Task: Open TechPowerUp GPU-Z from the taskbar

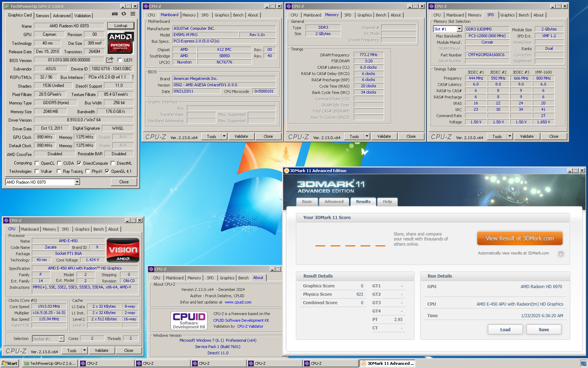Action: pos(50,363)
